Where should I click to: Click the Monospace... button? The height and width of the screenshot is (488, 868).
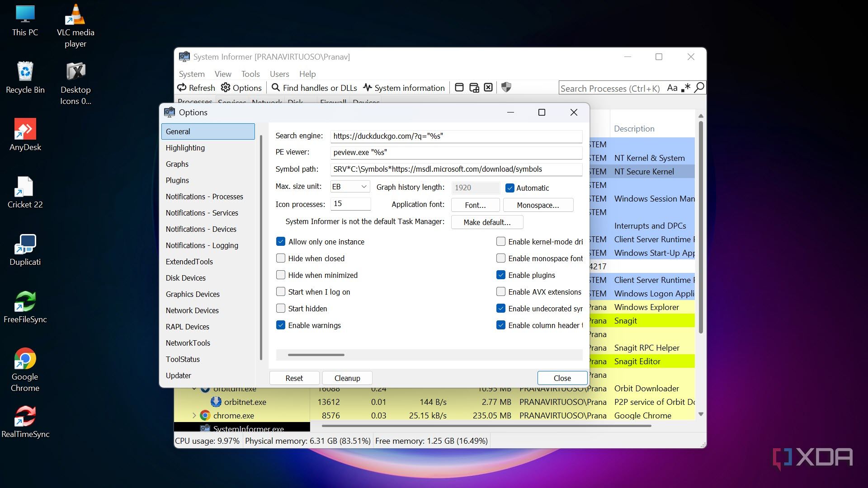point(538,205)
